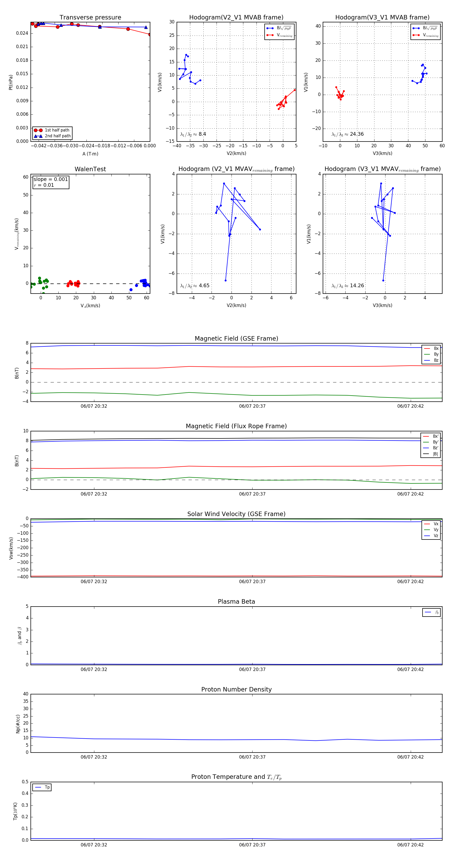Image resolution: width=473 pixels, height=868 pixels.
Task: Click the eigenvalue ratio "≈ 24.36" annotation
Action: point(347,134)
